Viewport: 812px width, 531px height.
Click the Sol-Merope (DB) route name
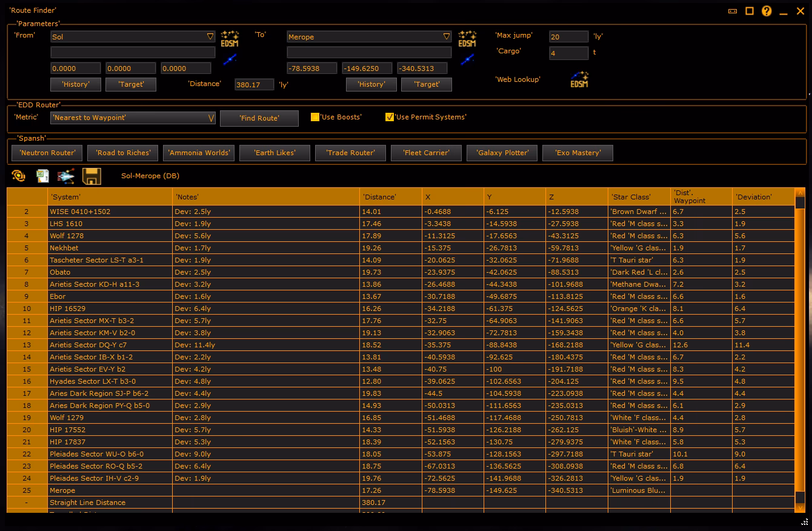click(x=150, y=176)
